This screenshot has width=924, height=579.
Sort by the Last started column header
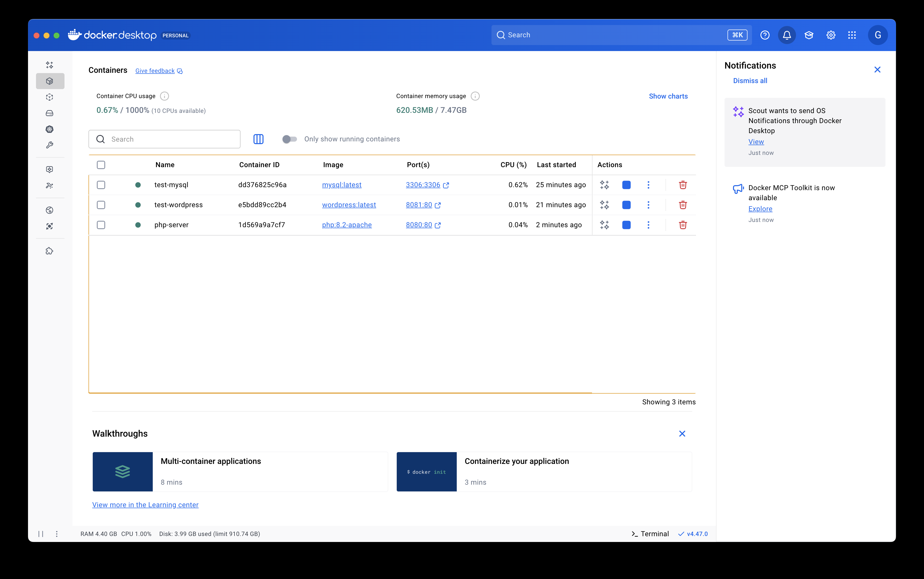coord(556,165)
